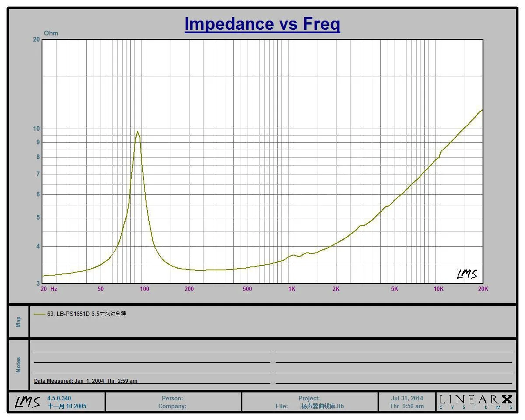Click the "500" frequency axis label

click(x=247, y=289)
